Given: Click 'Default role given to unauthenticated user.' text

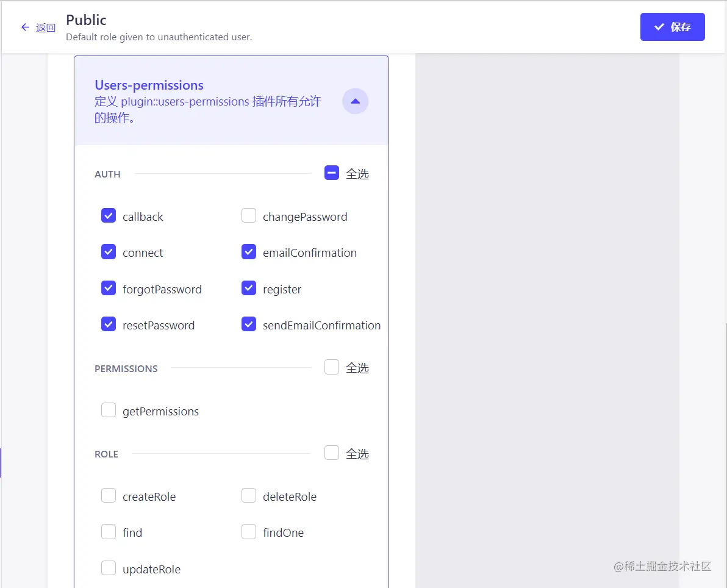Looking at the screenshot, I should [x=159, y=37].
